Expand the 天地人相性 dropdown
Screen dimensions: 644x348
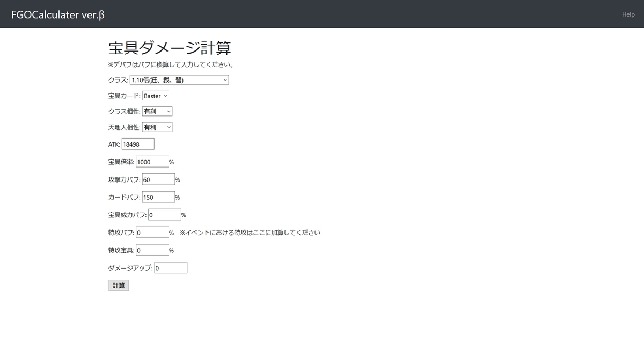[x=157, y=127]
